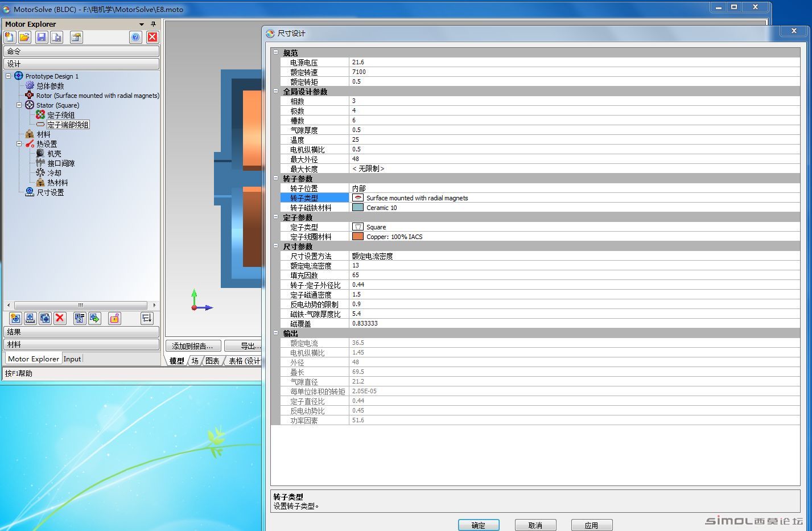812x531 pixels.
Task: Edit the 额定电流密度 value 13
Action: [x=575, y=265]
